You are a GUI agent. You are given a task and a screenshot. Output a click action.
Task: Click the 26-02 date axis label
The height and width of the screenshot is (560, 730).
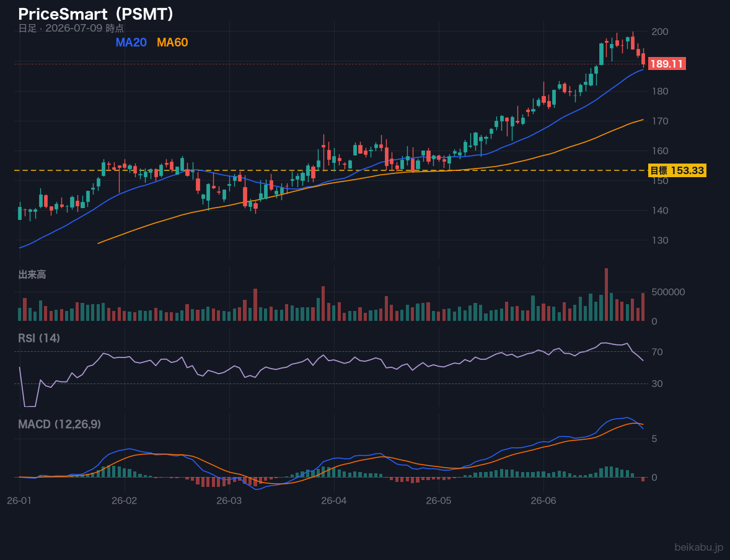pyautogui.click(x=125, y=501)
